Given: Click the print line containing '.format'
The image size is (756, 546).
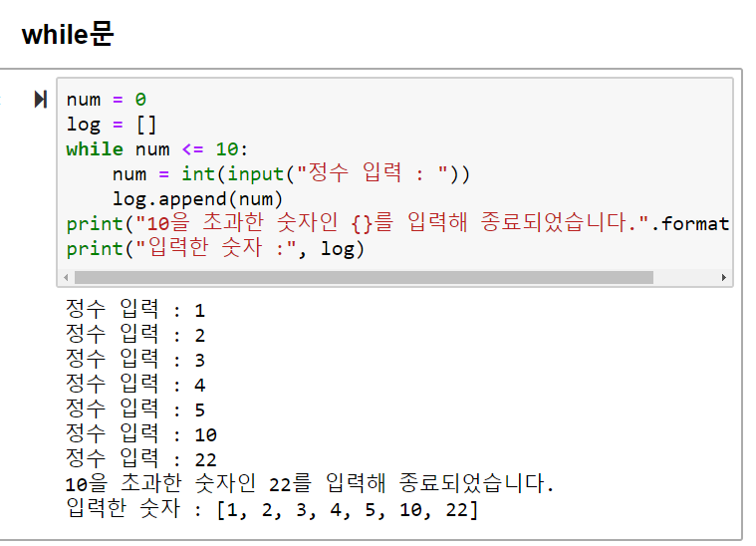Looking at the screenshot, I should 397,223.
